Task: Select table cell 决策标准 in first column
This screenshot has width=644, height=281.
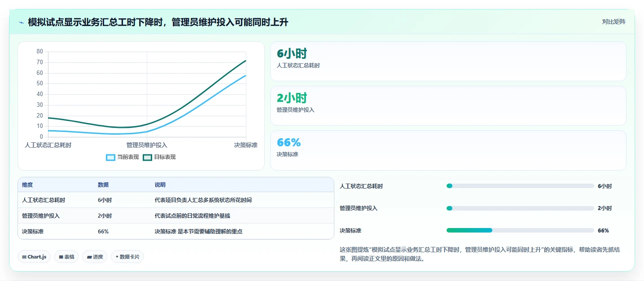Action: [33, 232]
